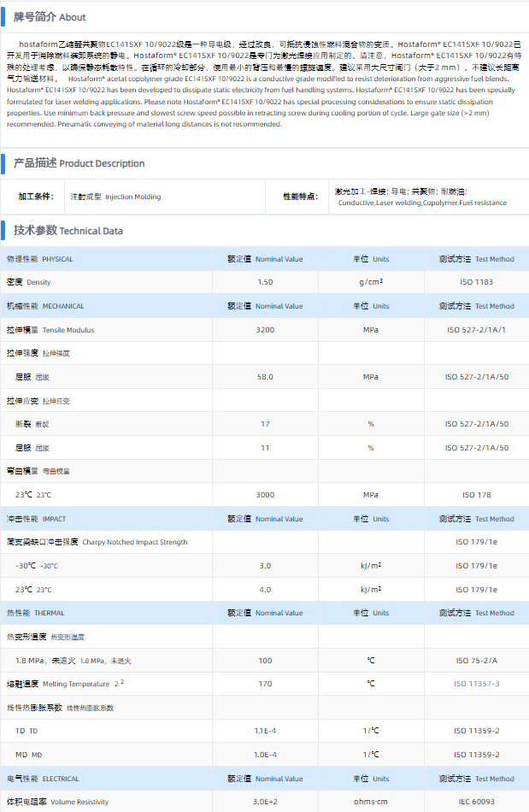
Task: Click the IEC 60093 test method
Action: [476, 802]
